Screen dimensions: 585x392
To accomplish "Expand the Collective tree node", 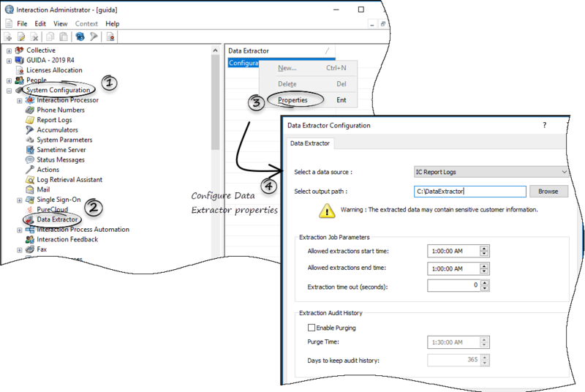I will pyautogui.click(x=9, y=50).
